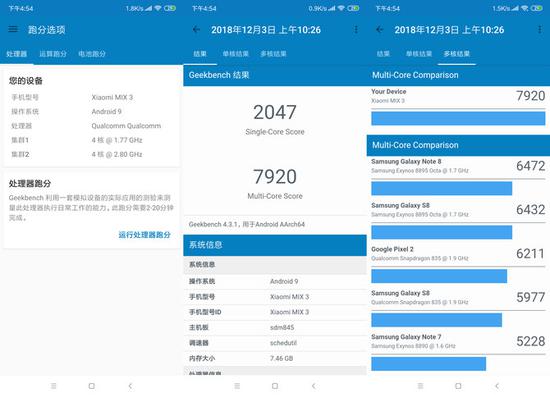Select 多核结果 tab in middle screen

click(x=273, y=54)
